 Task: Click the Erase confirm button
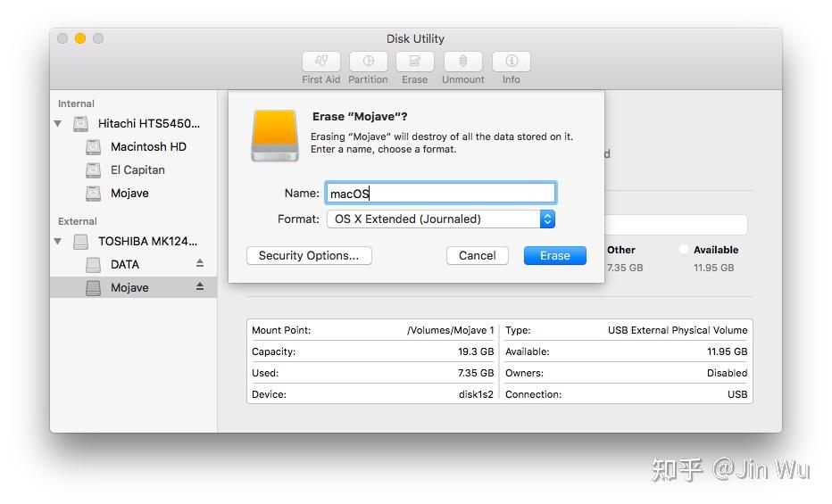tap(555, 255)
